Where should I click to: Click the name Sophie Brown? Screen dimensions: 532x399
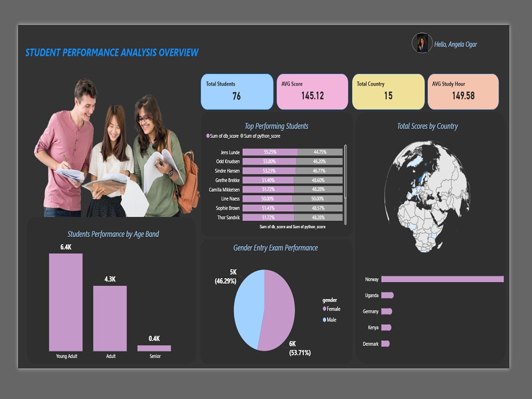(228, 208)
